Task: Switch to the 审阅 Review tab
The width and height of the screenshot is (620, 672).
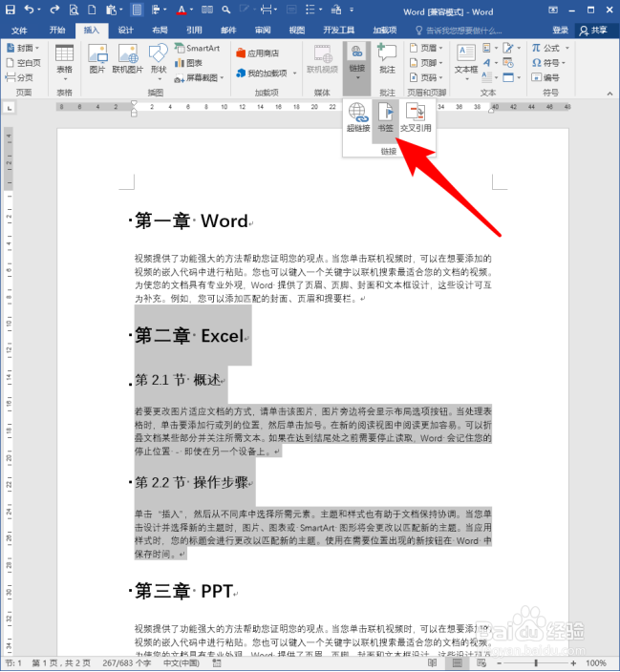Action: pos(263,30)
